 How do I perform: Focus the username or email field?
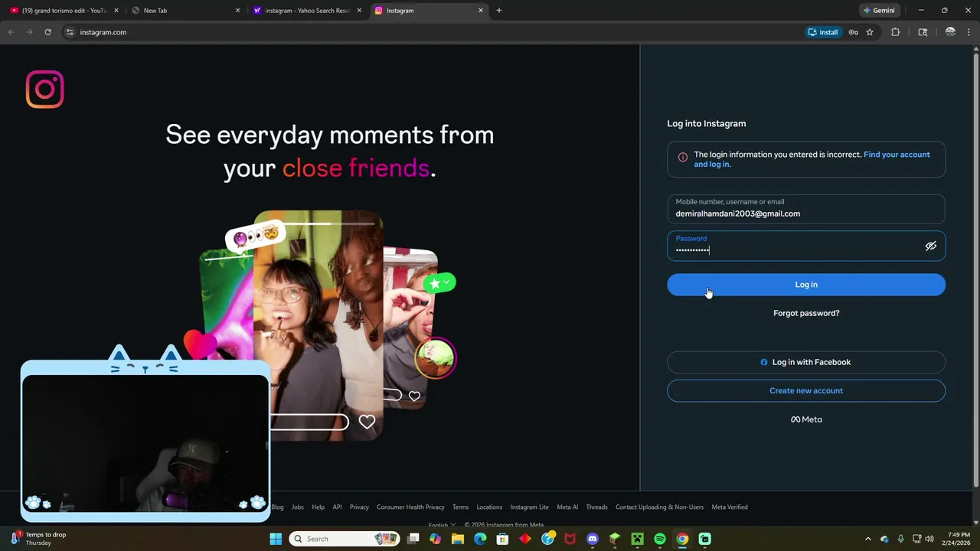(x=806, y=209)
